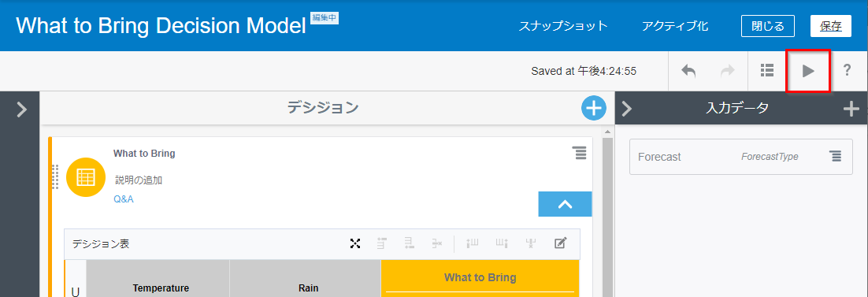Edit decision table with pencil icon
This screenshot has width=868, height=297.
pos(560,243)
